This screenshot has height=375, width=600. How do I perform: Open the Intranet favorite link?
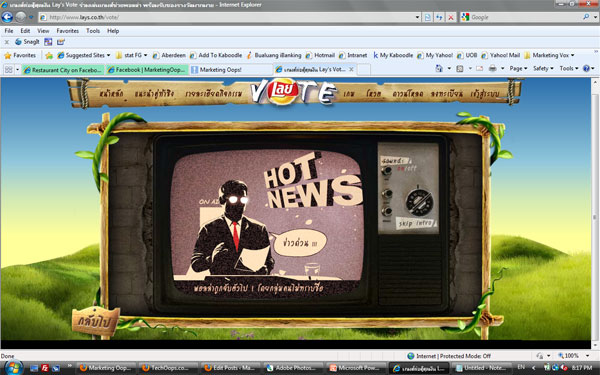[353, 55]
